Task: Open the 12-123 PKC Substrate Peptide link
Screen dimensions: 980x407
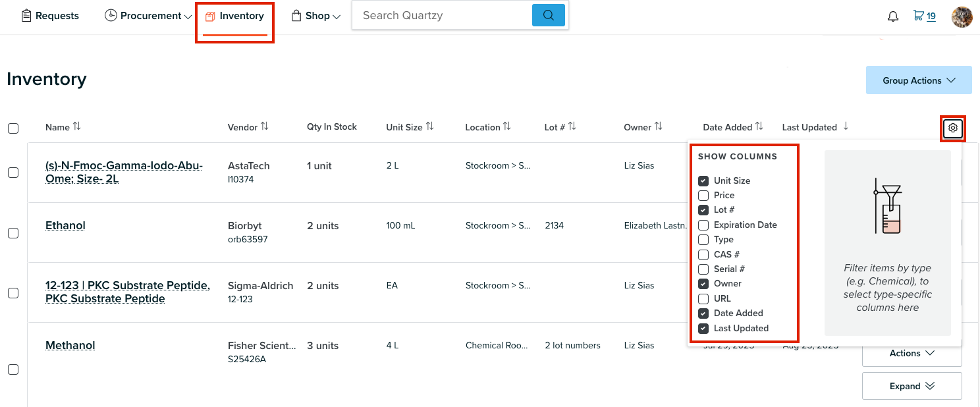Action: [128, 292]
